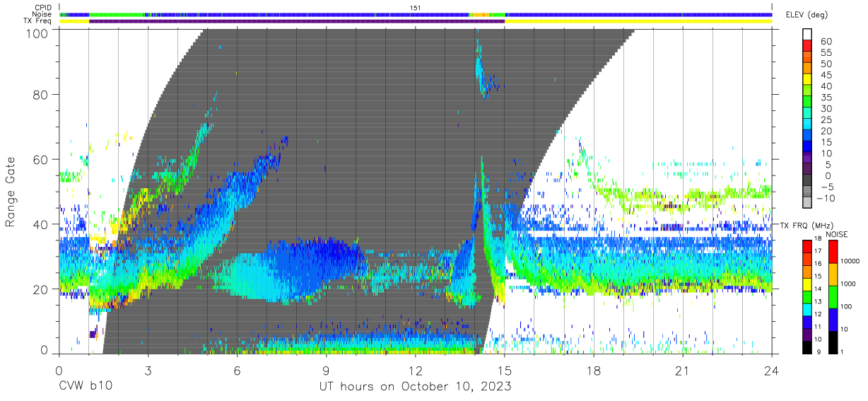868x401 pixels.
Task: Click the CPID label
Action: (43, 8)
